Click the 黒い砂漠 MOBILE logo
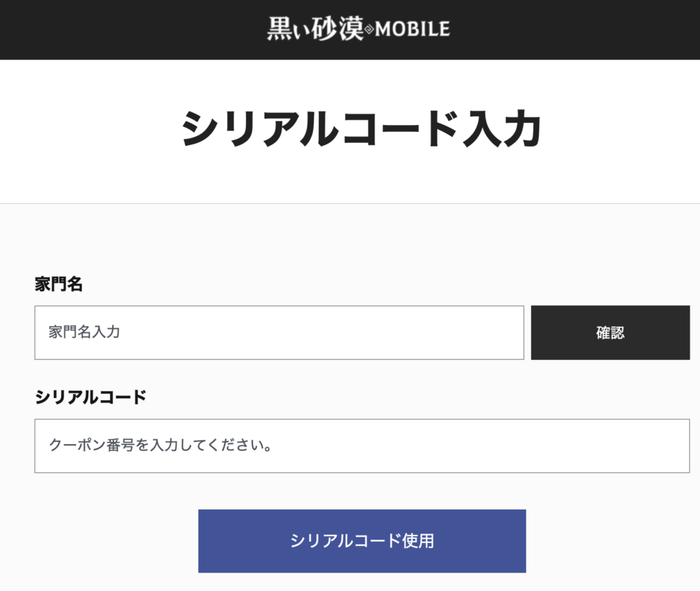Image resolution: width=700 pixels, height=591 pixels. (358, 29)
